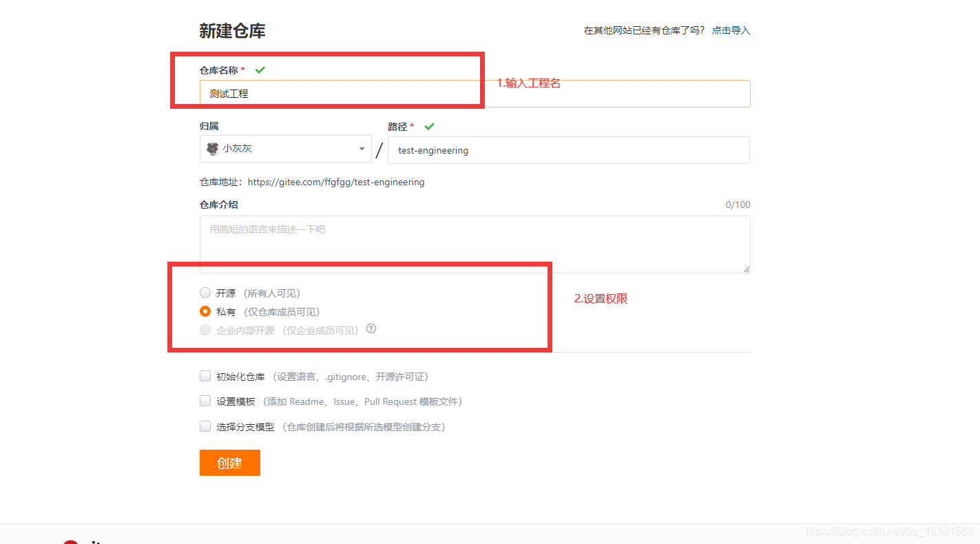Click the textarea resize handle

746,269
